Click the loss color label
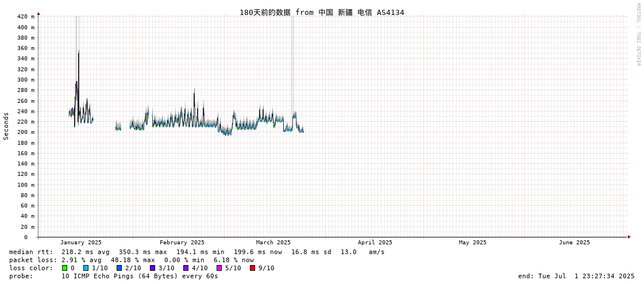The width and height of the screenshot is (644, 284). [31, 268]
